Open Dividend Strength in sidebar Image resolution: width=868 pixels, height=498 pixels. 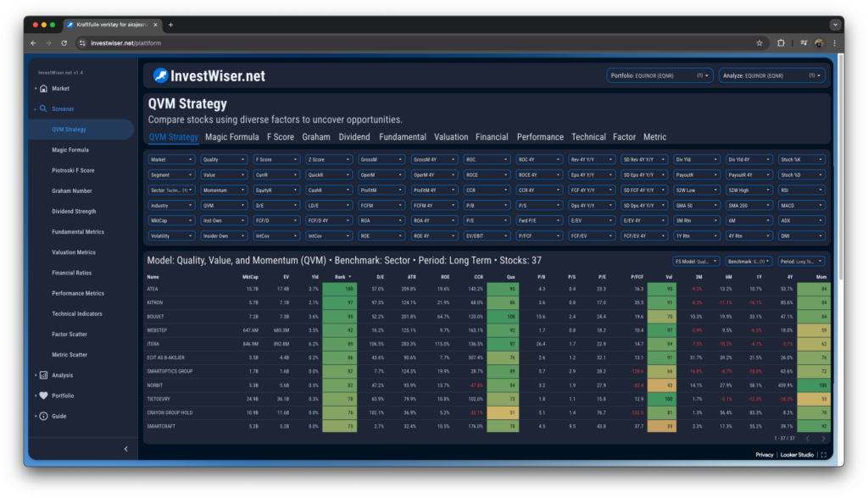(75, 212)
